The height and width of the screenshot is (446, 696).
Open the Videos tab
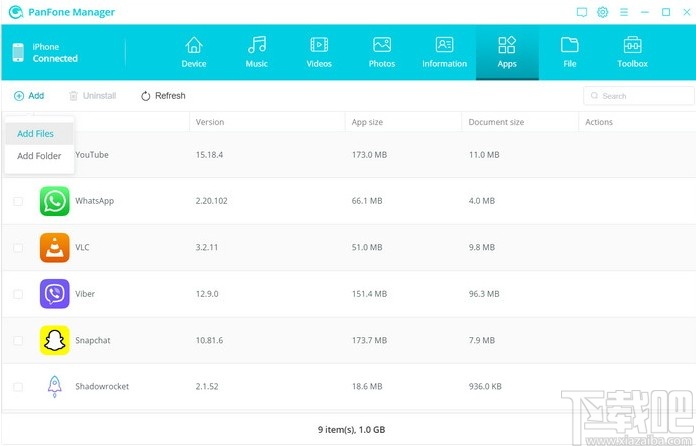tap(319, 52)
